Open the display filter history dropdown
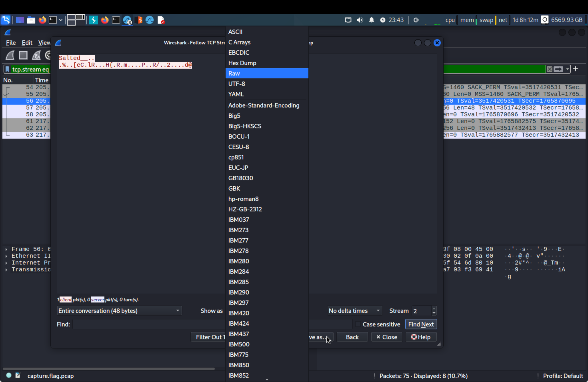588x382 pixels. (x=567, y=69)
